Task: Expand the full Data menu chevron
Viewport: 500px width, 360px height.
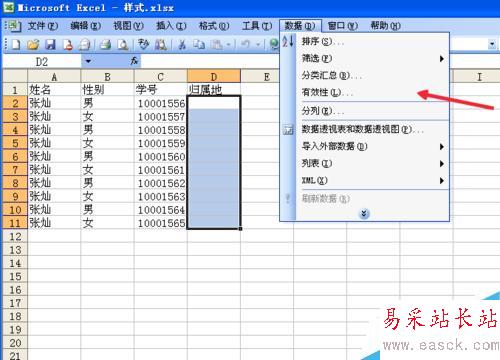Action: 364,214
